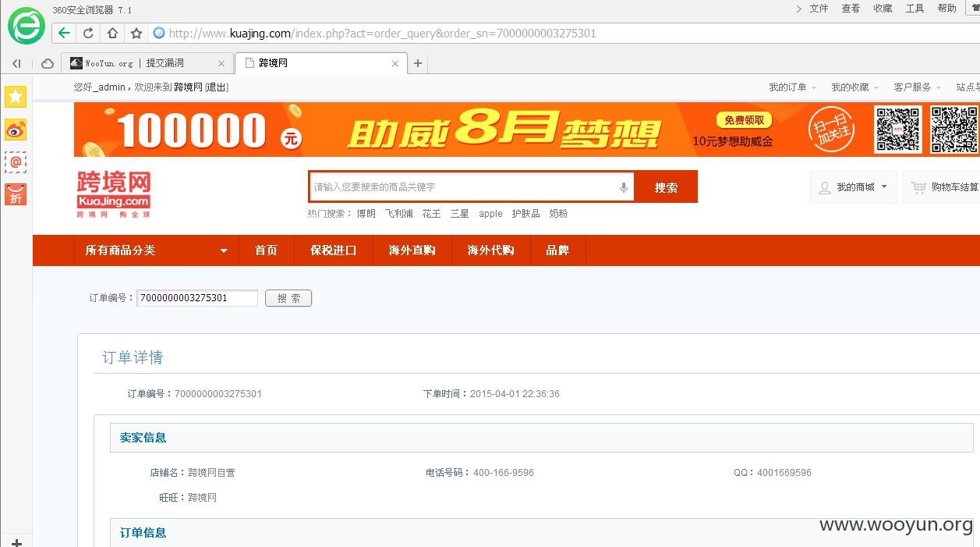Click the user icon in 我的商城
This screenshot has width=980, height=547.
824,187
